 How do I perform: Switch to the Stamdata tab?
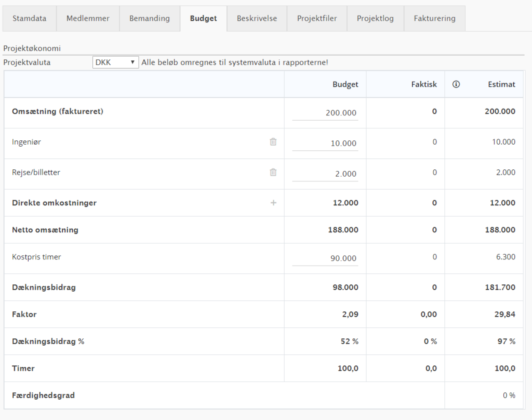(29, 19)
